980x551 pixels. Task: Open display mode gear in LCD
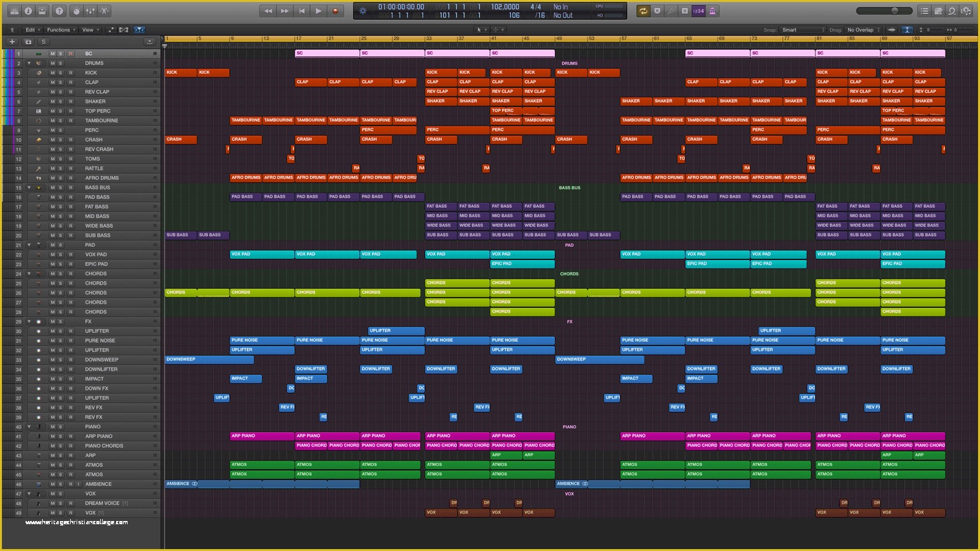(x=363, y=11)
